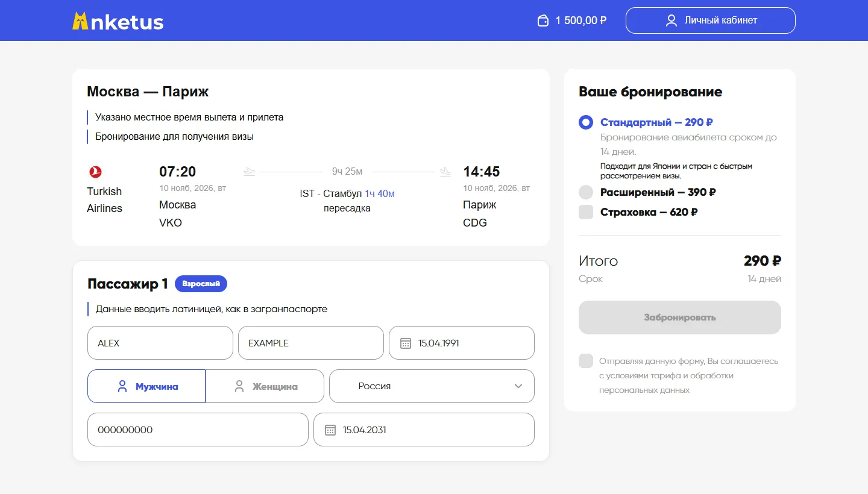868x494 pixels.
Task: Click the arrival time 14:45
Action: (x=482, y=172)
